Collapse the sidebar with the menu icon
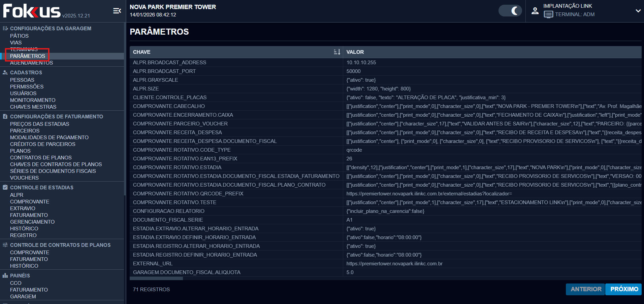This screenshot has height=304, width=644. (x=117, y=11)
